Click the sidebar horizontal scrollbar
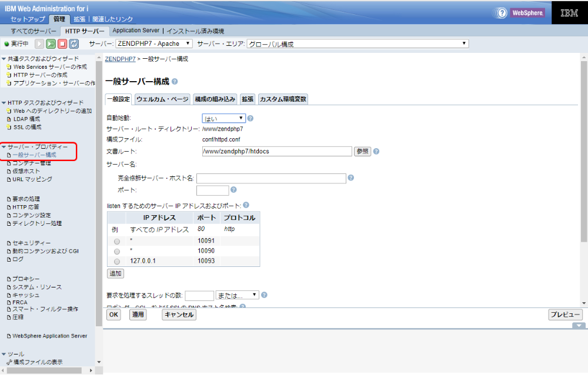Viewport: 588px width, 378px height. click(44, 370)
